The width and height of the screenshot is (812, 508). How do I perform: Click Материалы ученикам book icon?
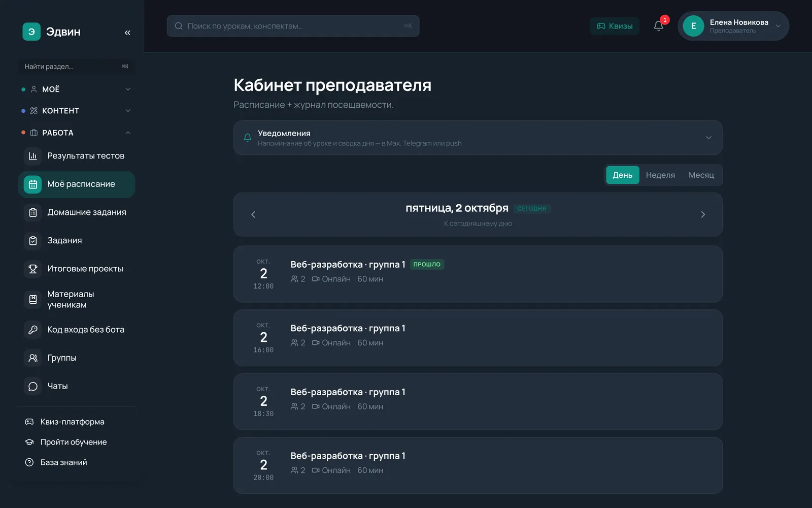coord(33,299)
